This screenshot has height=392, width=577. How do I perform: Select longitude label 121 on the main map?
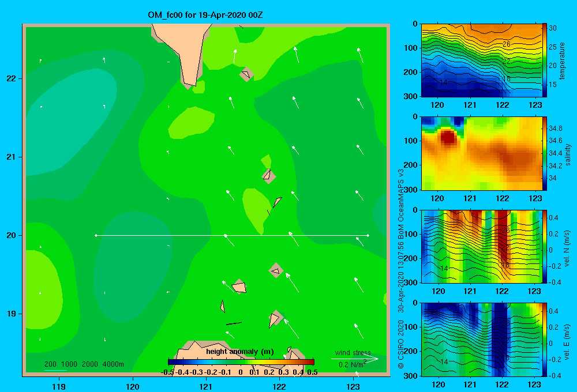206,386
